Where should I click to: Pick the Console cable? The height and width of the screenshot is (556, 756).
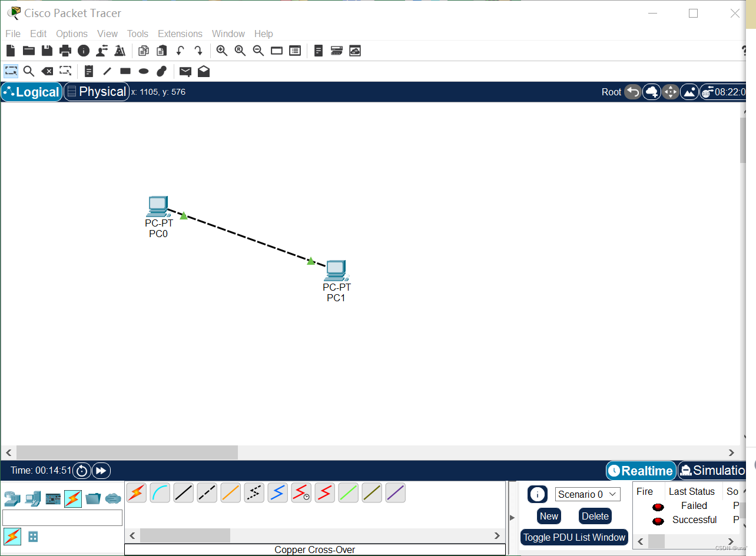click(160, 492)
